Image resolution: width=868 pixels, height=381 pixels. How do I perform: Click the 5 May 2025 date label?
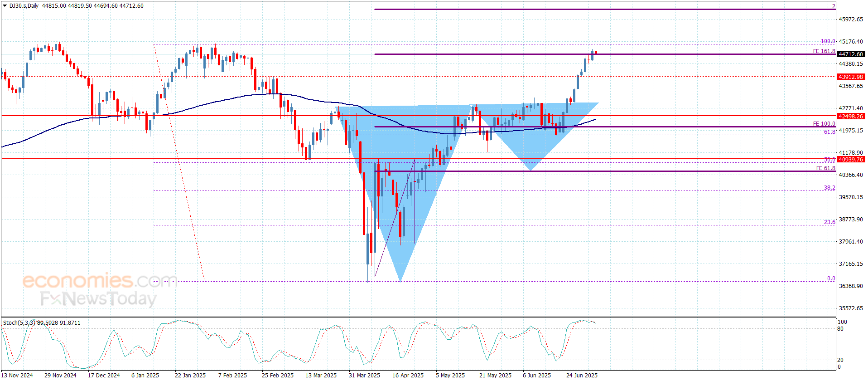tap(450, 375)
